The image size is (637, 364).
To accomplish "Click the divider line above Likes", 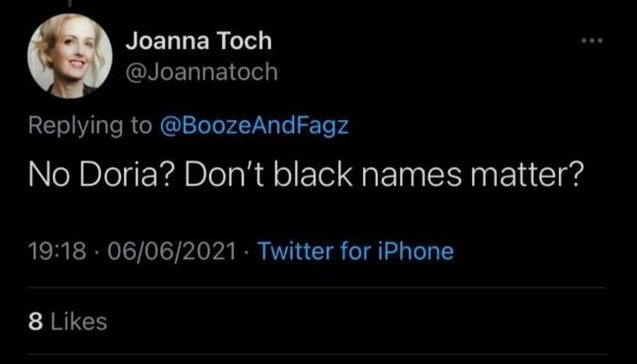I will click(317, 288).
